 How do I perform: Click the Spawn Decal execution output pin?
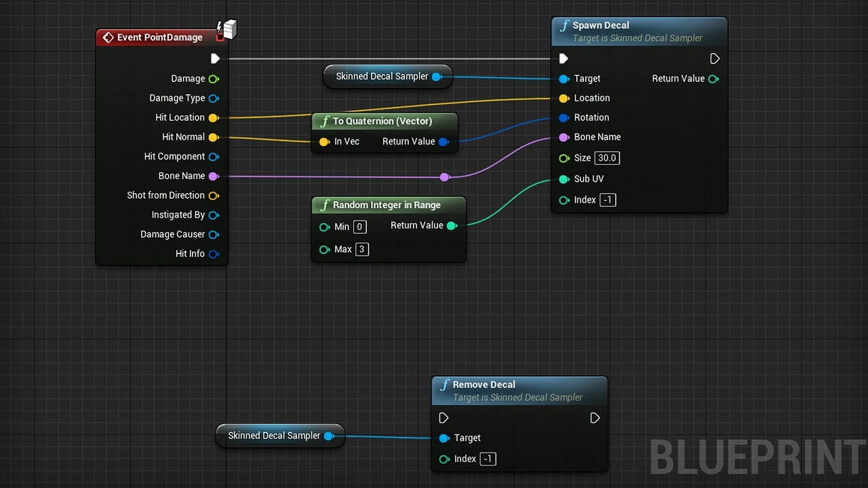pyautogui.click(x=714, y=59)
